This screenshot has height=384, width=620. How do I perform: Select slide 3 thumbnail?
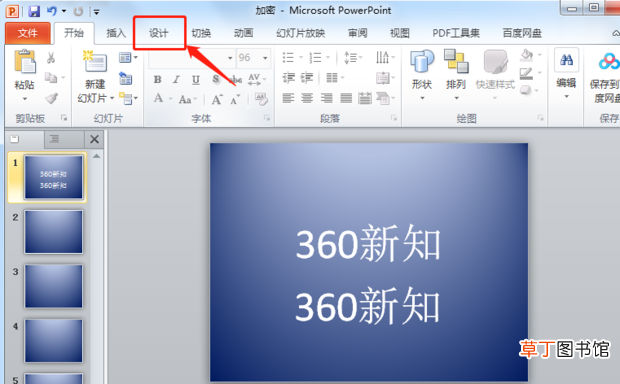[54, 286]
